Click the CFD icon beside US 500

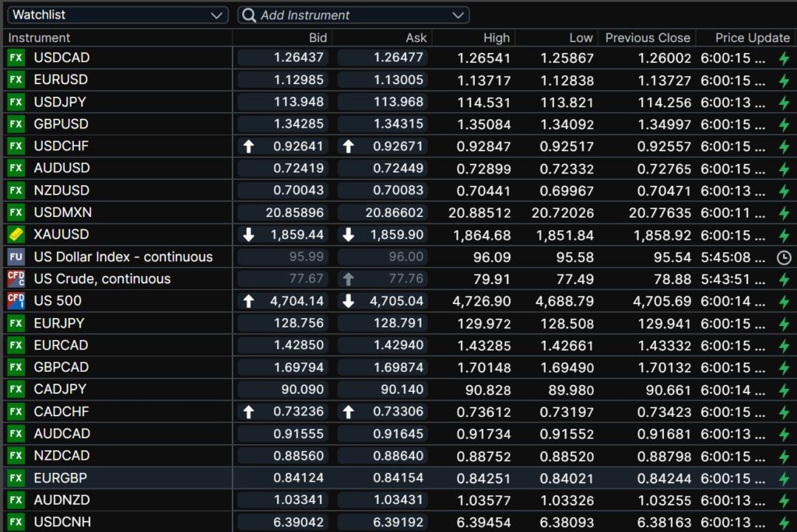(x=16, y=301)
